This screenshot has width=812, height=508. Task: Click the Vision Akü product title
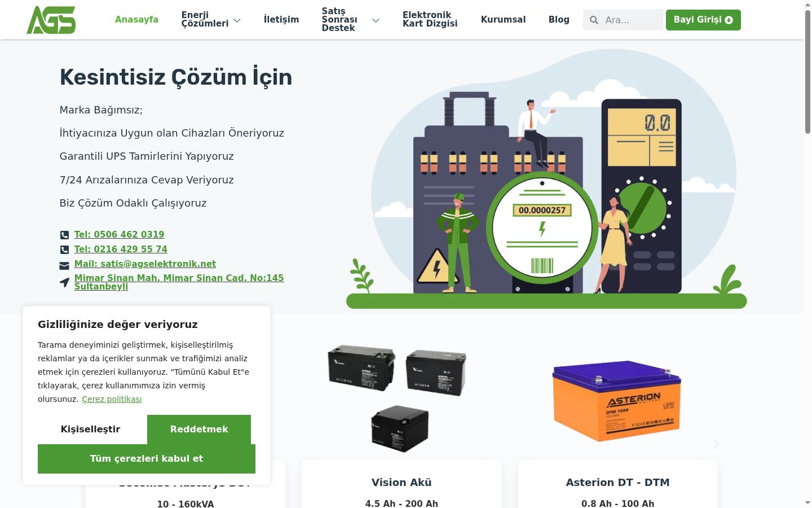(401, 483)
